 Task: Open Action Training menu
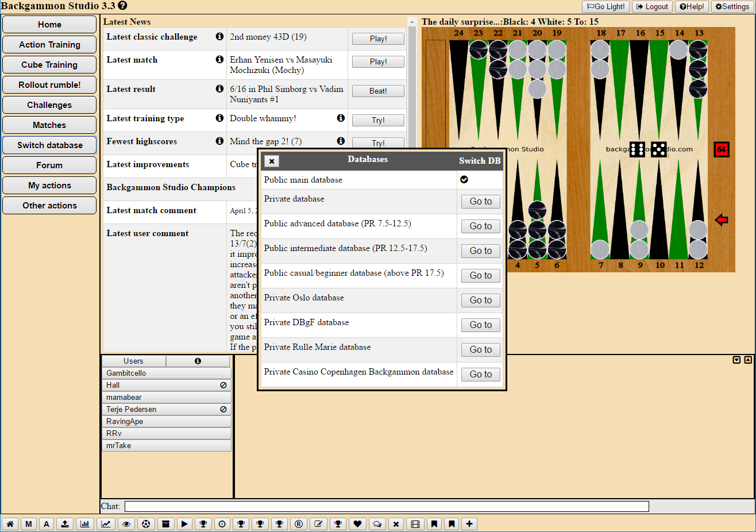coord(49,45)
